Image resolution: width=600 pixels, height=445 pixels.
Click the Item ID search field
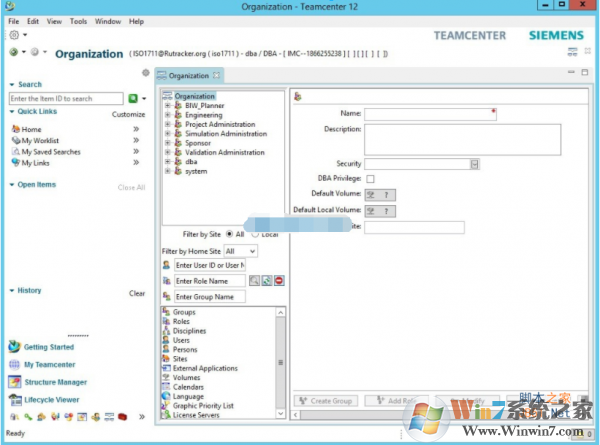coord(66,98)
